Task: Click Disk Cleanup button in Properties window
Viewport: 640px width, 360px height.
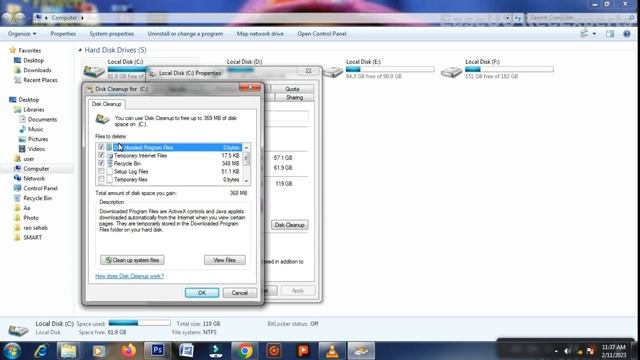Action: (x=289, y=225)
